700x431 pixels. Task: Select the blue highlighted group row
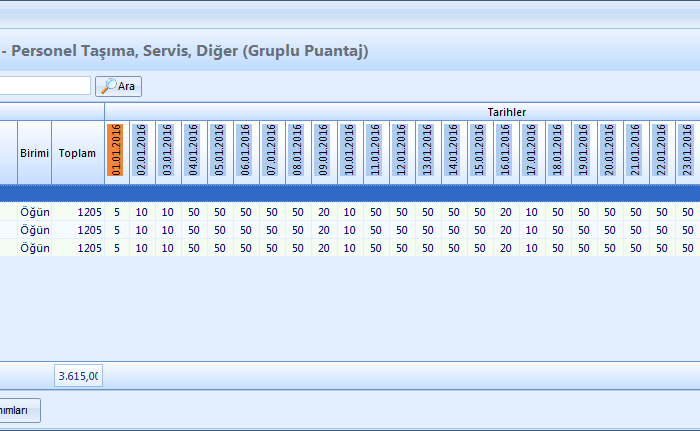pos(350,193)
